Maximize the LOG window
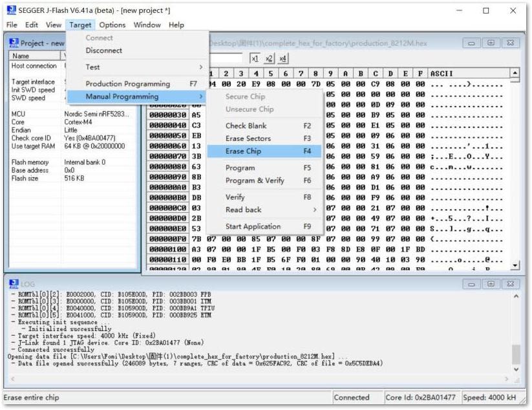532x410 pixels. coord(491,284)
